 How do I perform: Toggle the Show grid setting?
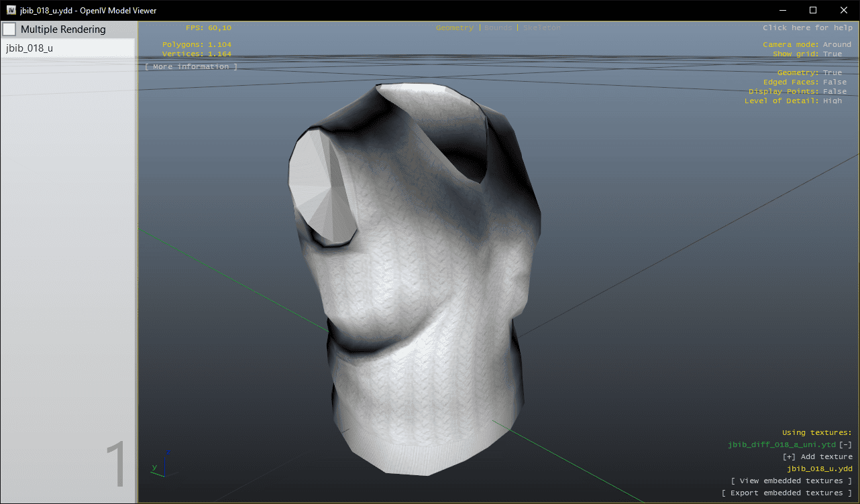(x=832, y=54)
